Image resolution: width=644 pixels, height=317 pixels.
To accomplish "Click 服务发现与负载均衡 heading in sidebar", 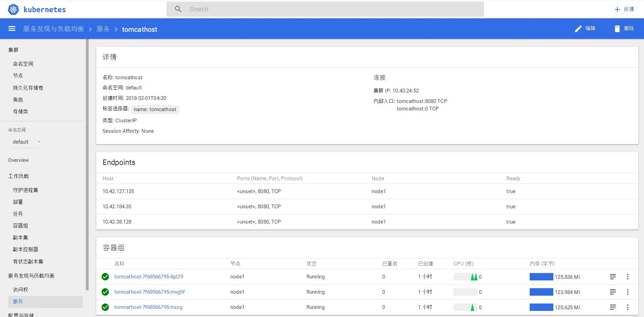I will tap(31, 276).
